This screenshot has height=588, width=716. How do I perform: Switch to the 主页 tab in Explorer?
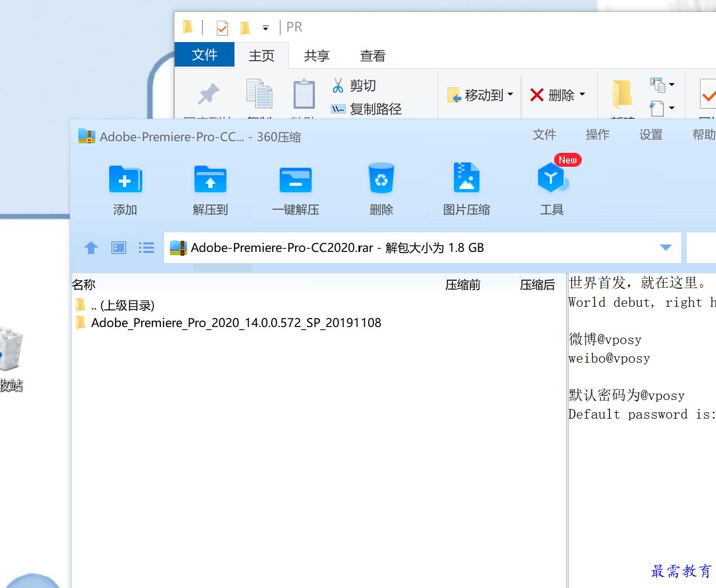[x=262, y=56]
